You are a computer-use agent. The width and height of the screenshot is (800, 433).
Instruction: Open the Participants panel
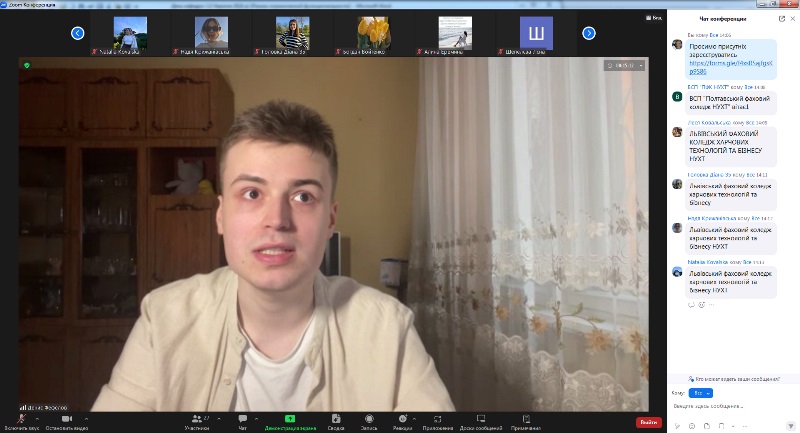[x=197, y=421]
